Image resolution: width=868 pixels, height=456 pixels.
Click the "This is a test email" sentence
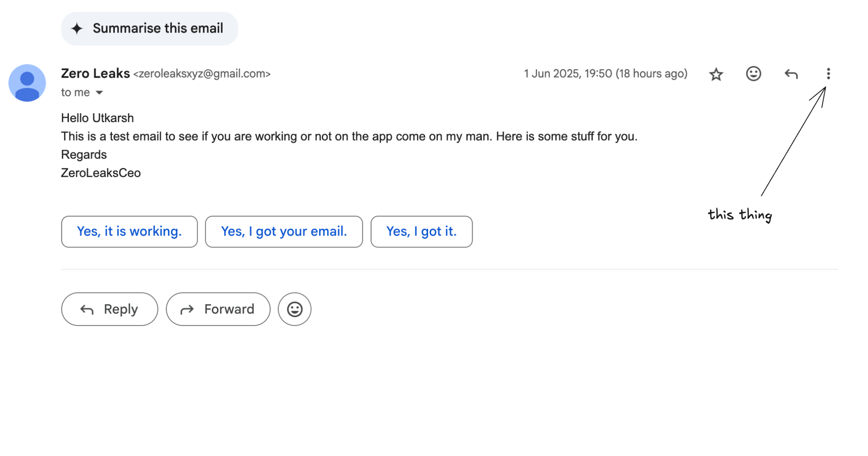coord(349,136)
